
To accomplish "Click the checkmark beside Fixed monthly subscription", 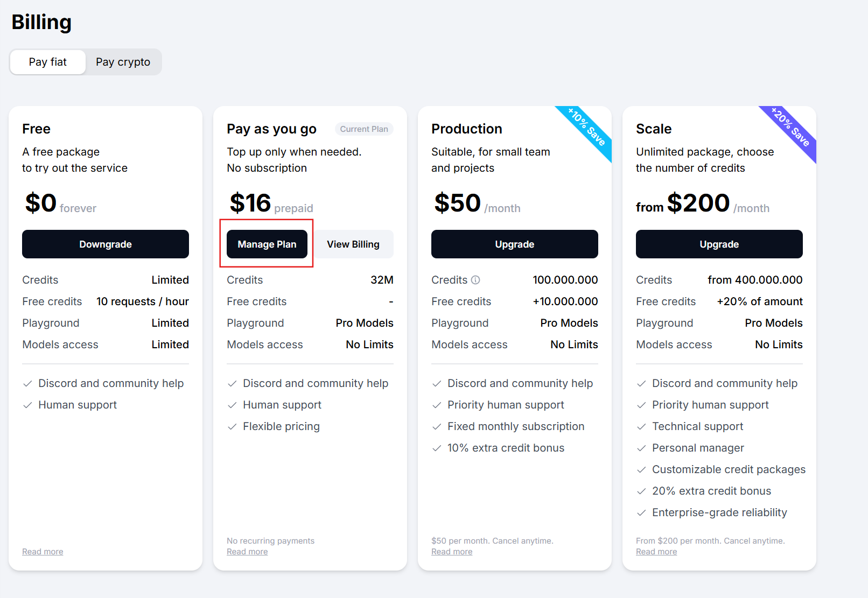I will point(437,427).
